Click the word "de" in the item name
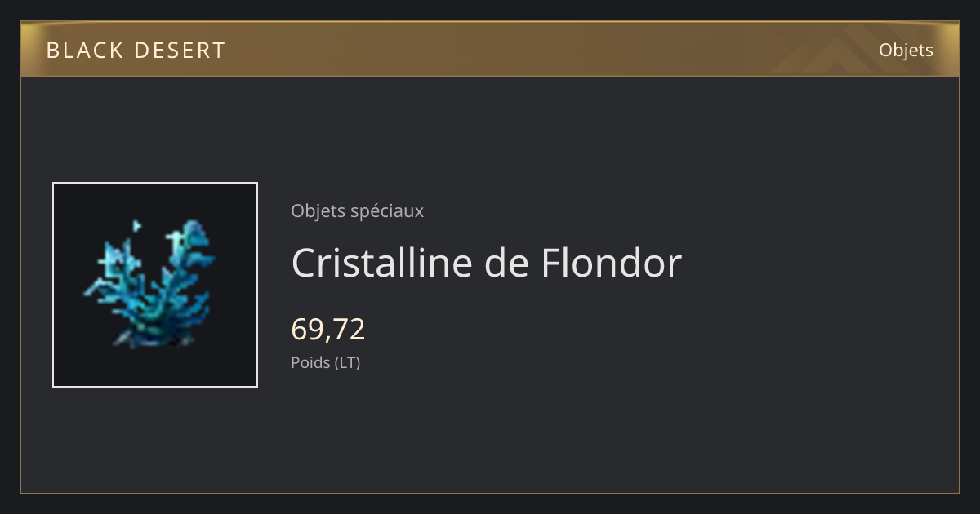The image size is (980, 514). 506,263
